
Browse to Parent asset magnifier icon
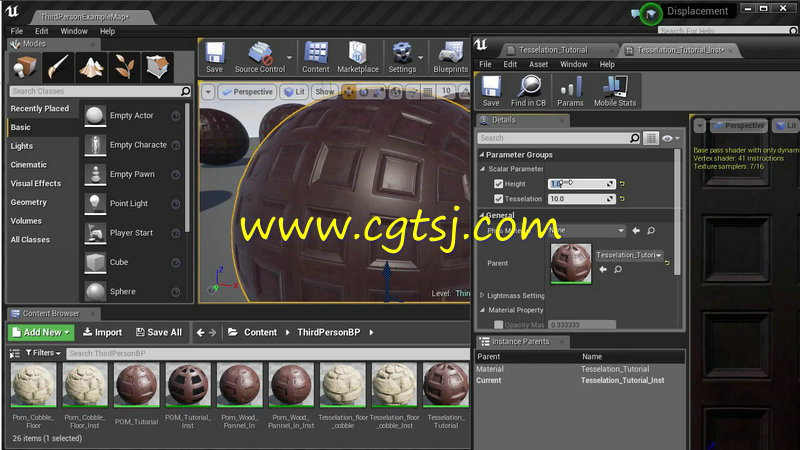pos(618,269)
